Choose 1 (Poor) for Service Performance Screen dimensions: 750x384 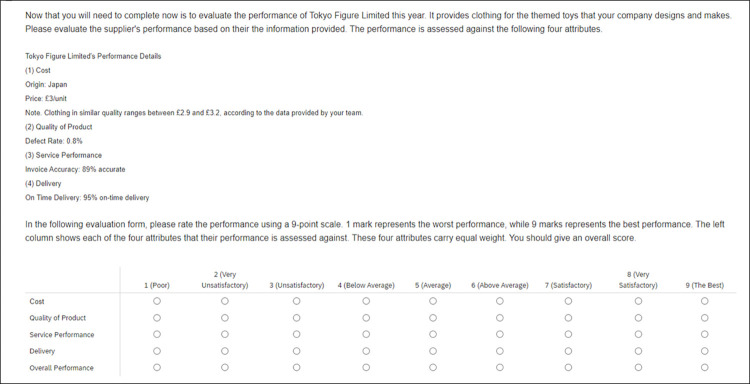point(157,334)
